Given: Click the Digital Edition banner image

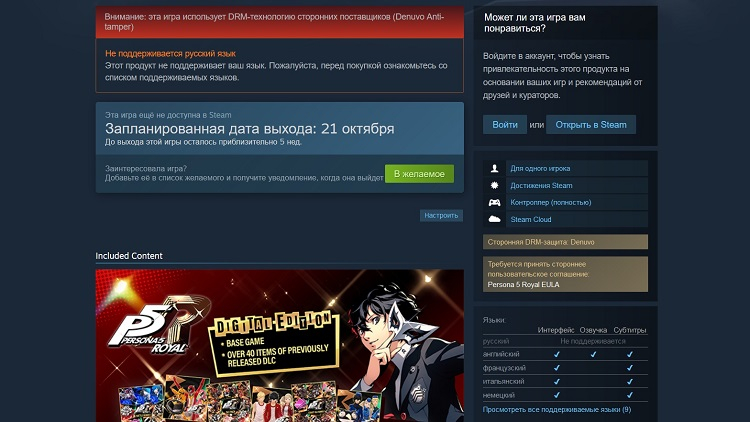Looking at the screenshot, I should click(x=279, y=345).
